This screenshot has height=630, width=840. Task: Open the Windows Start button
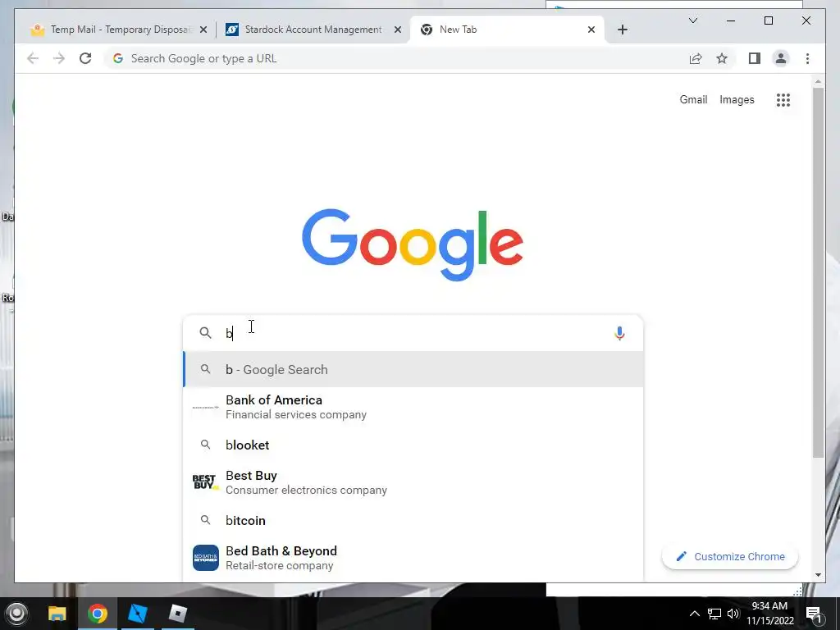[16, 614]
